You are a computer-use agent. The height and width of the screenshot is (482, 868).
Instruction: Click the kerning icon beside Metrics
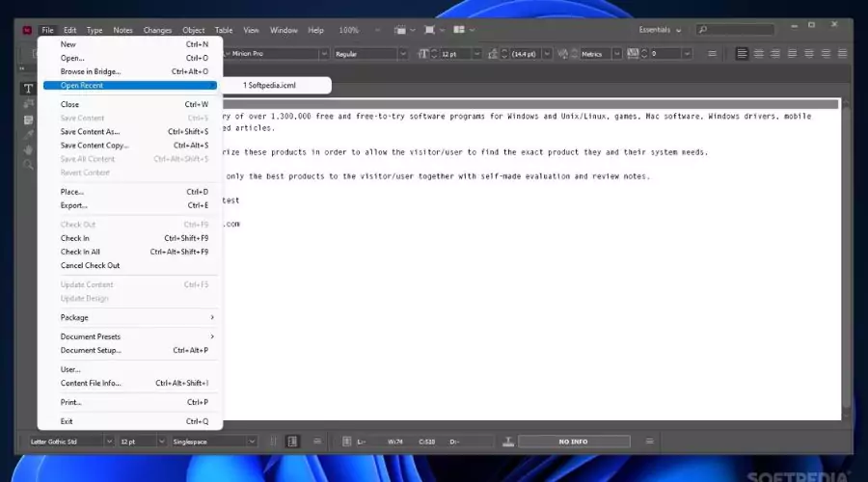(x=562, y=54)
